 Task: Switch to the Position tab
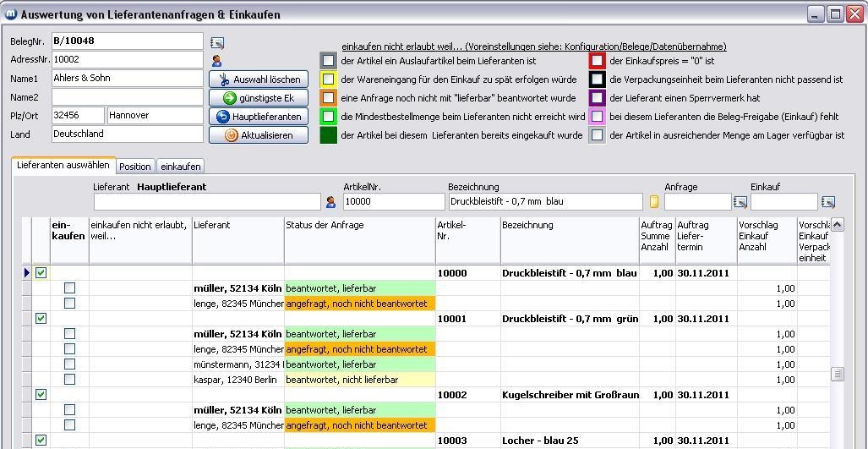[135, 167]
